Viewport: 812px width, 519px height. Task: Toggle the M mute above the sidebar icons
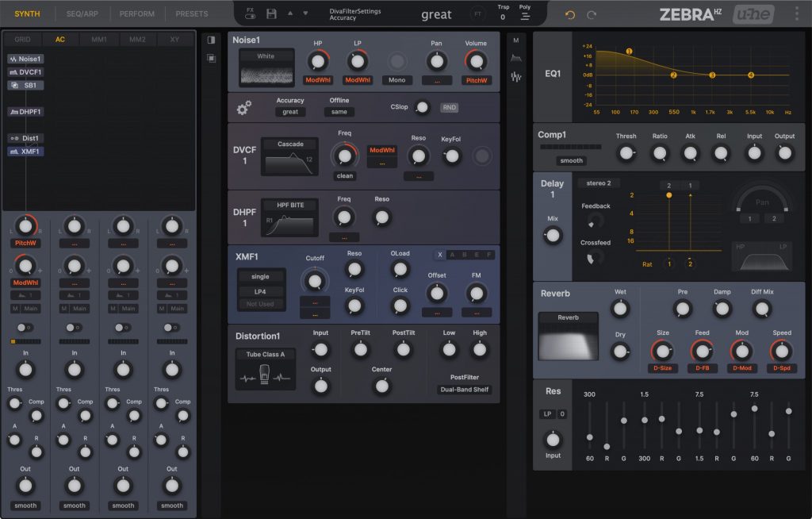point(516,39)
